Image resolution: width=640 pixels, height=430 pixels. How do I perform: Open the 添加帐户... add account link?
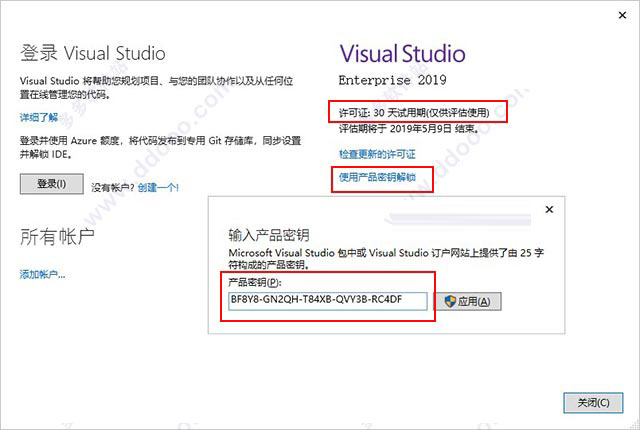click(42, 274)
